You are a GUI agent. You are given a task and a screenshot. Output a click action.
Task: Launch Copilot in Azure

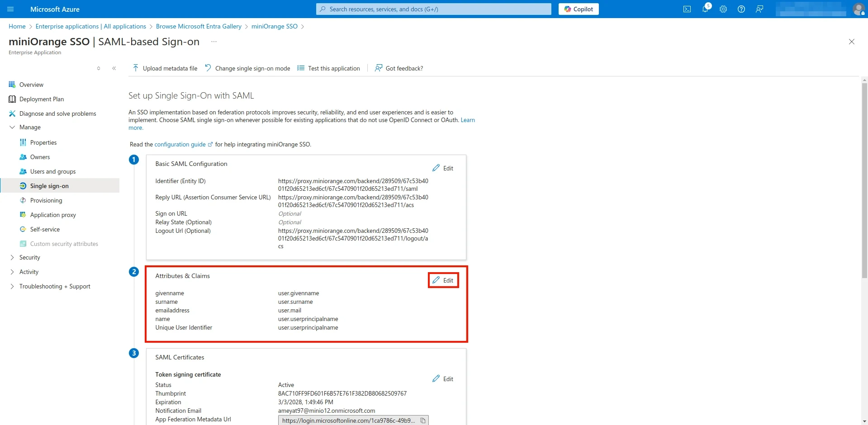[x=579, y=9]
